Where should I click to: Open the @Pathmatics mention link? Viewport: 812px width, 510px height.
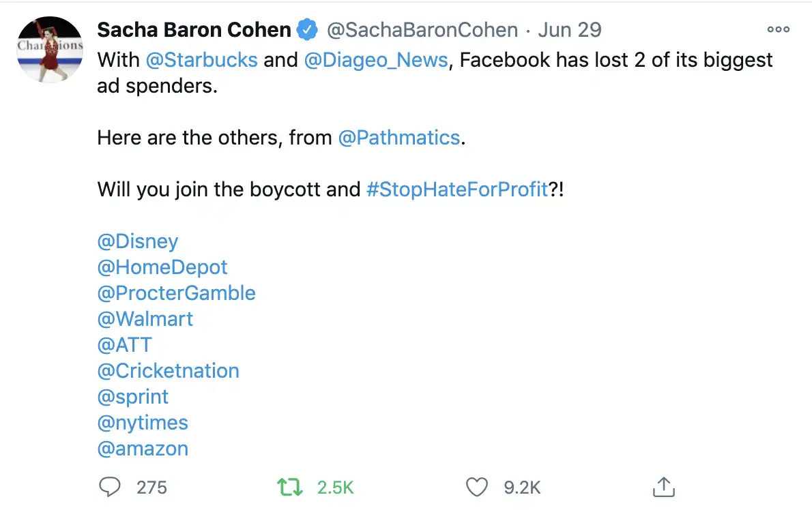tap(398, 138)
